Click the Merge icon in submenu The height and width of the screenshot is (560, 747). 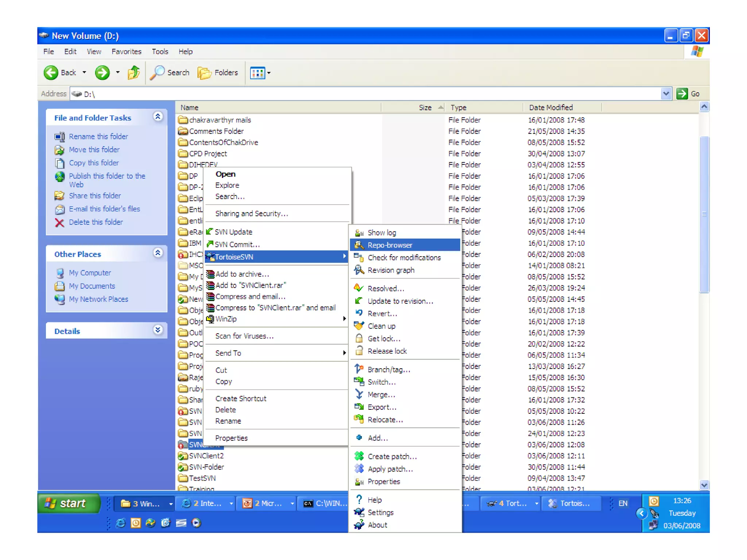click(359, 394)
